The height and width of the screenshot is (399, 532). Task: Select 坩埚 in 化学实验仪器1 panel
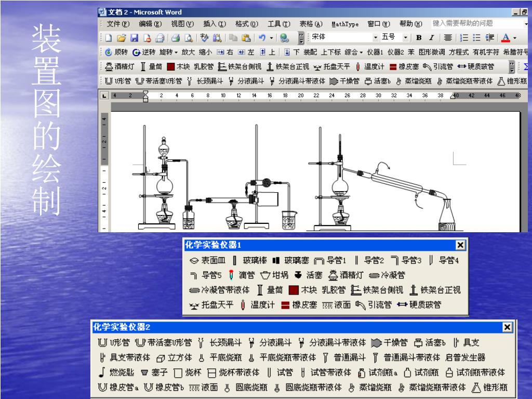coord(274,275)
